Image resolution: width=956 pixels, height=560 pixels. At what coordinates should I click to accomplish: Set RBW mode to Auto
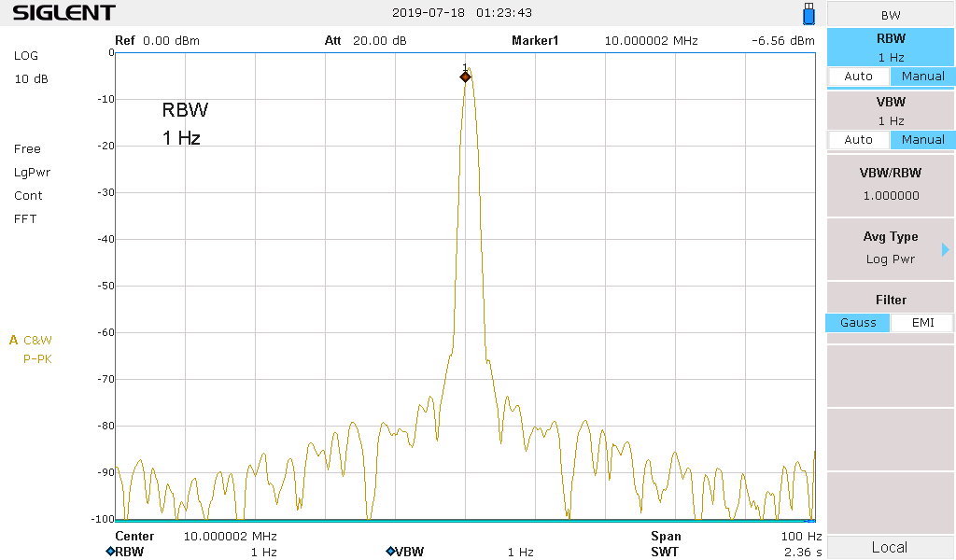[858, 77]
